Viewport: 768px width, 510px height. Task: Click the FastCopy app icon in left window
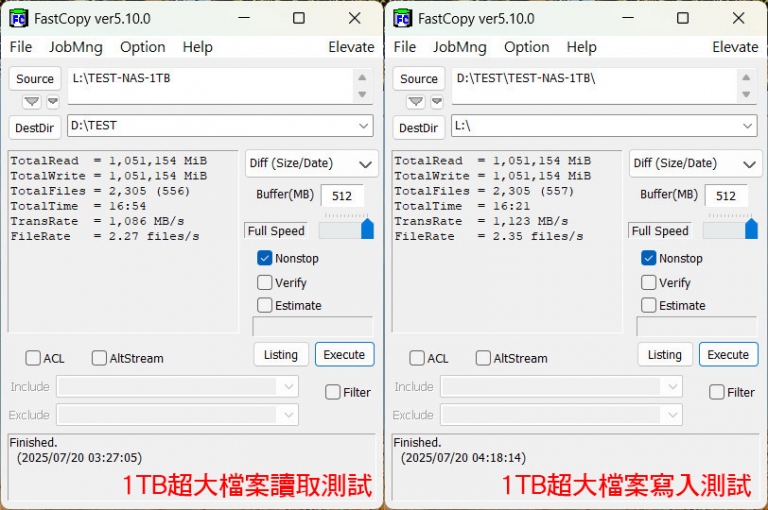click(19, 19)
